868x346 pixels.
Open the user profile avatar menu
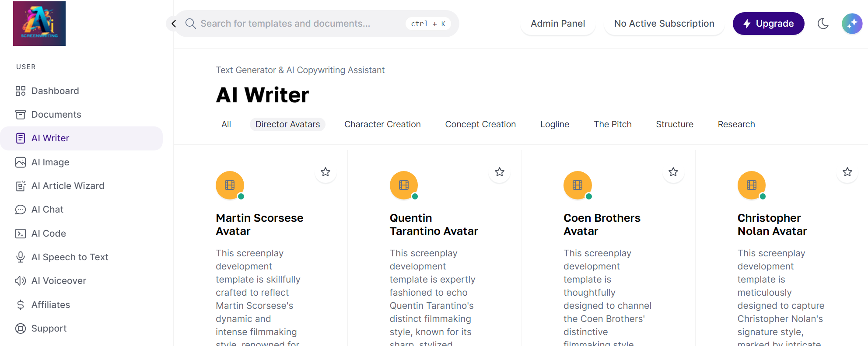pyautogui.click(x=852, y=24)
